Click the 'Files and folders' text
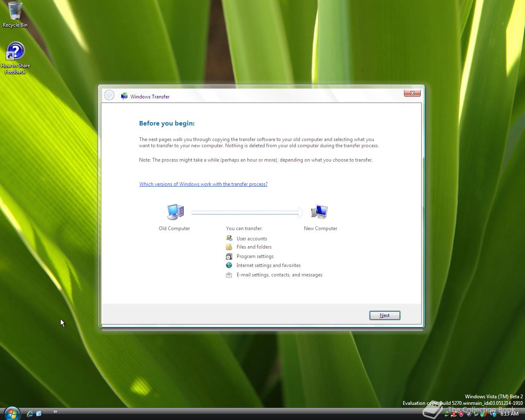525x420 pixels. (x=254, y=247)
